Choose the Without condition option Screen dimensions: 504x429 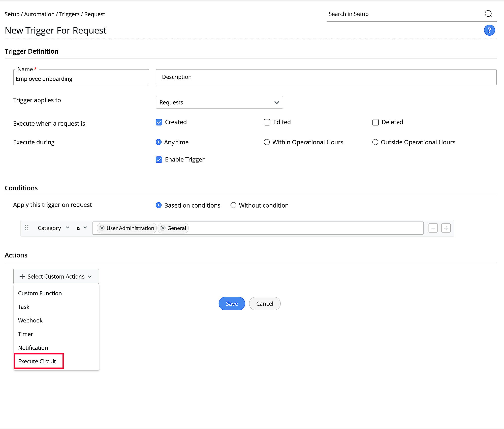[x=233, y=205]
